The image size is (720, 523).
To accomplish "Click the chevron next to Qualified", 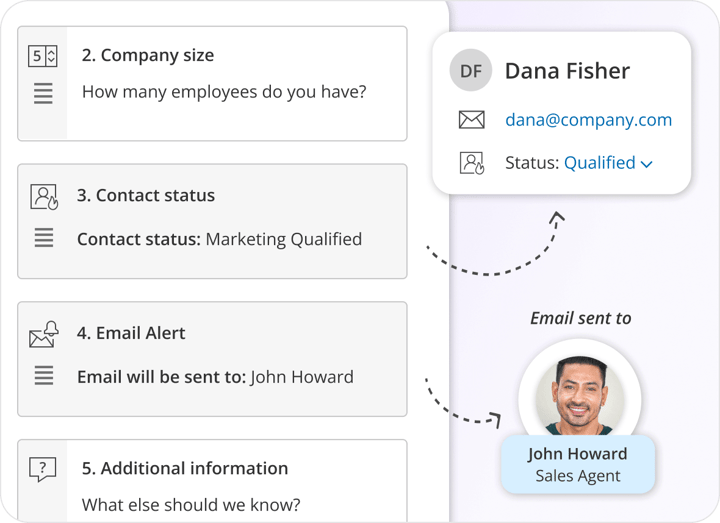I will pyautogui.click(x=646, y=164).
